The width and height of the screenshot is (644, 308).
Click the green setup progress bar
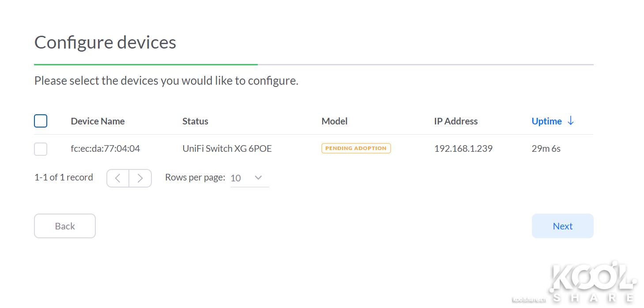pos(146,64)
